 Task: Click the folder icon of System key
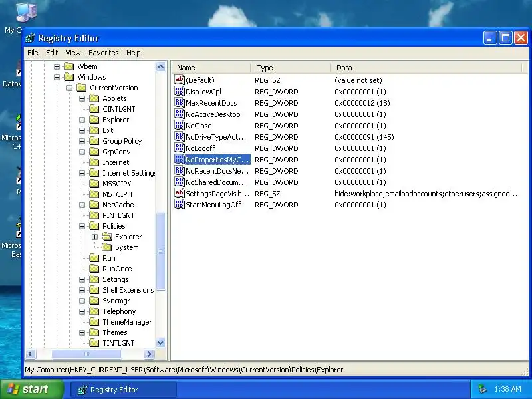pos(106,247)
